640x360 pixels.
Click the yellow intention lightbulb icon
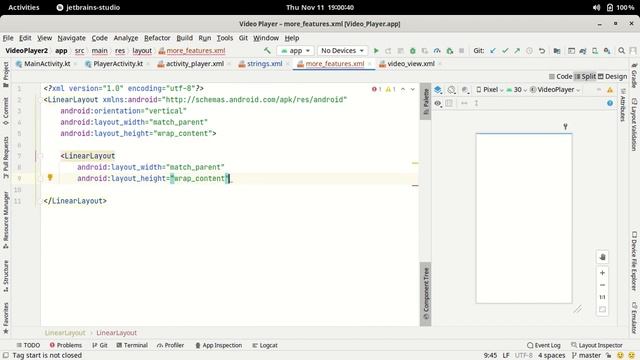50,178
